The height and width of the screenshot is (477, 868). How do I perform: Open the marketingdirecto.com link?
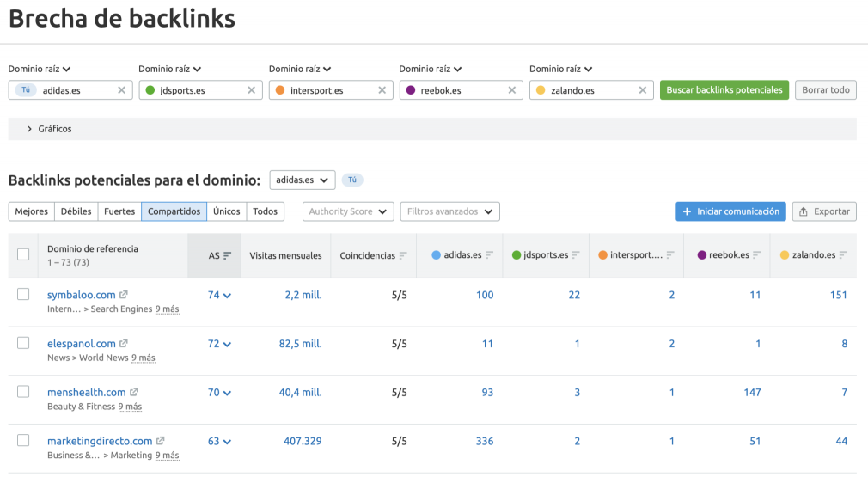[100, 441]
